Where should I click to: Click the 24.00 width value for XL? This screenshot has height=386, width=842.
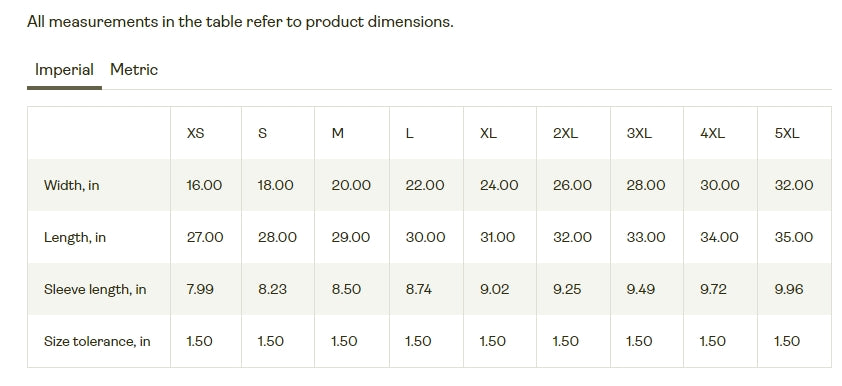coord(499,185)
